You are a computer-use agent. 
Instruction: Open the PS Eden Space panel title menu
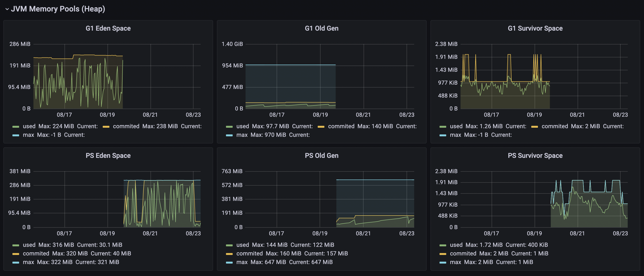108,155
